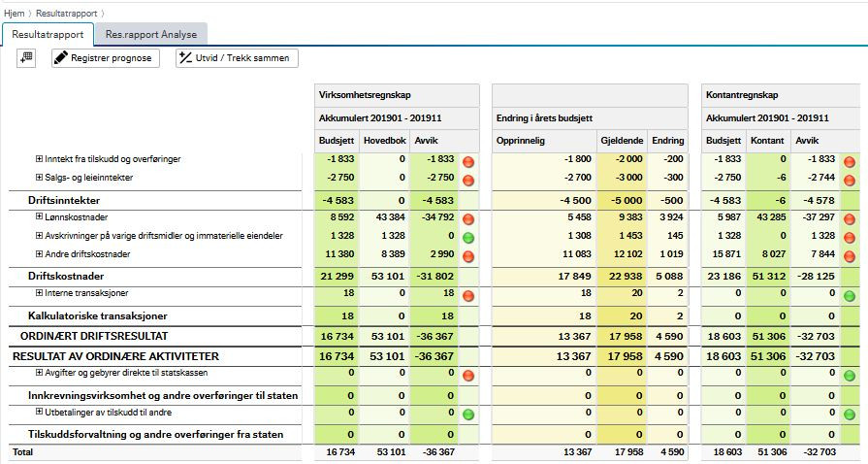Click red status indicator in Andre driftskostnader Virksomhetsregnskap
The image size is (868, 464).
[468, 256]
